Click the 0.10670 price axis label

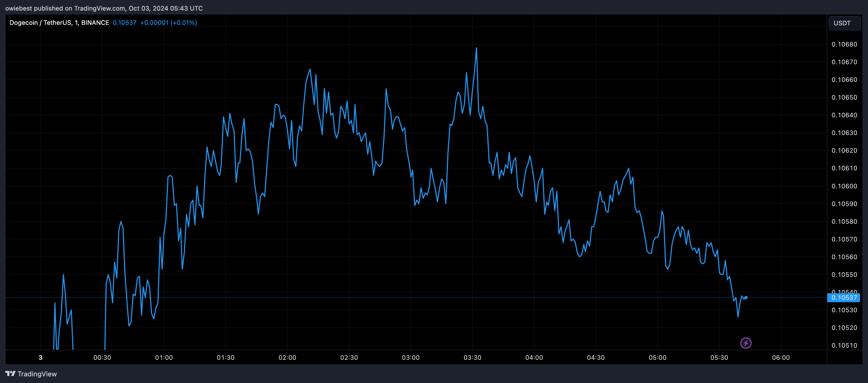click(x=844, y=62)
